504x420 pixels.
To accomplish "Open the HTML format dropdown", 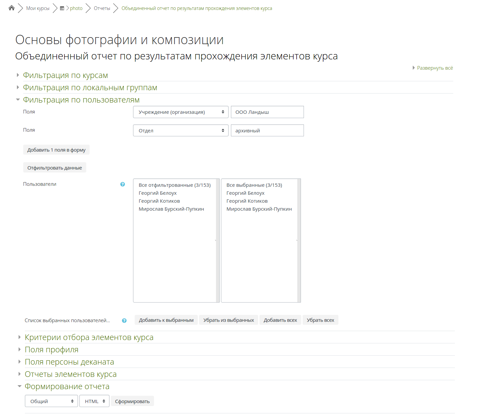I will (94, 401).
